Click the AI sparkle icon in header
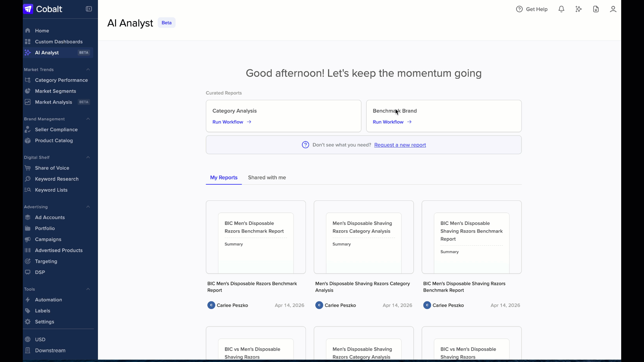644x362 pixels. [x=579, y=9]
